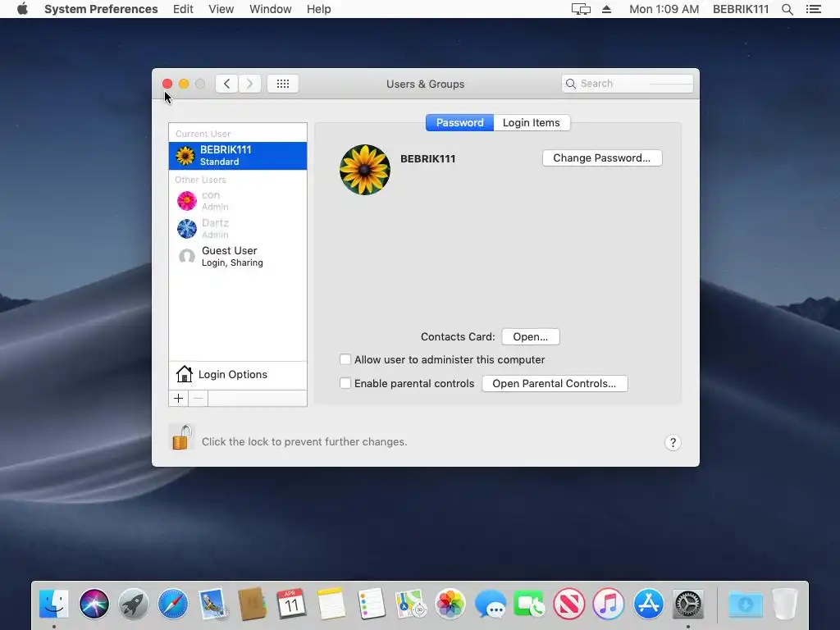840x630 pixels.
Task: Enable Allow user to administer this computer
Action: [345, 359]
